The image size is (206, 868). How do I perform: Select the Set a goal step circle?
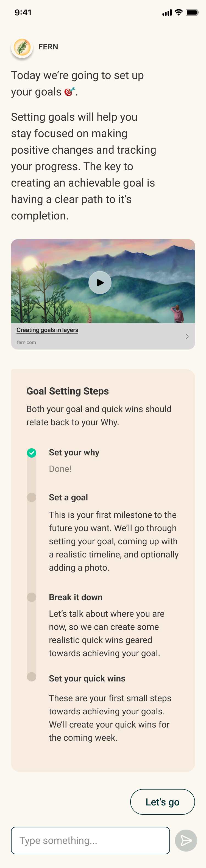tap(32, 497)
